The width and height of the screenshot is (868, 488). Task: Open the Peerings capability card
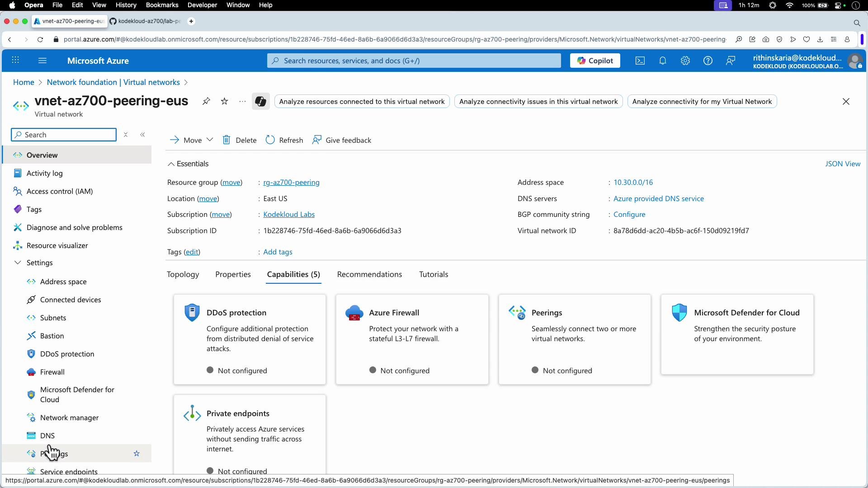pos(575,340)
